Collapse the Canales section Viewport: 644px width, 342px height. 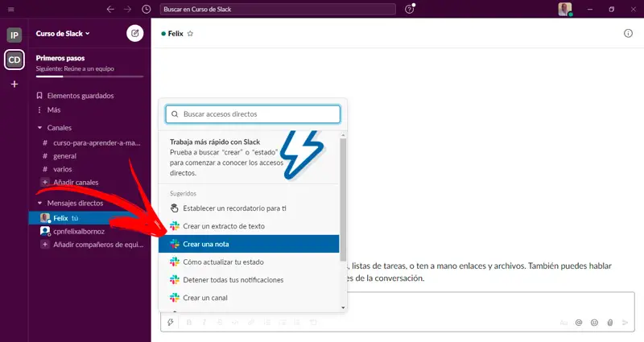coord(39,128)
